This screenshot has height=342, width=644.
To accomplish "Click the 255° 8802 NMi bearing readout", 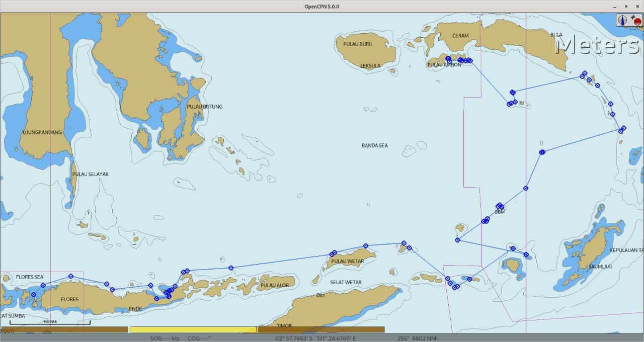I will (x=417, y=338).
